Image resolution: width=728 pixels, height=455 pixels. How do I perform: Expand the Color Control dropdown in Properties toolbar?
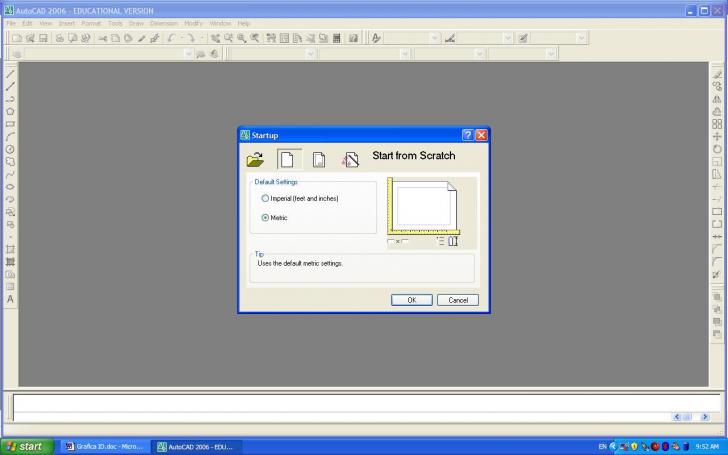click(x=311, y=54)
